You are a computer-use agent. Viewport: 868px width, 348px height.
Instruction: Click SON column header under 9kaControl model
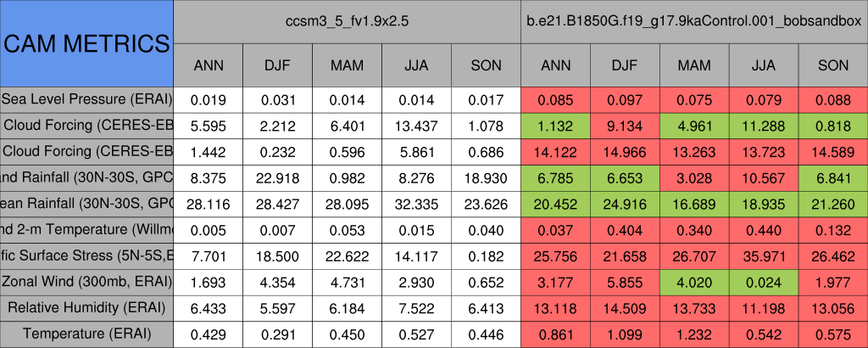coord(833,65)
